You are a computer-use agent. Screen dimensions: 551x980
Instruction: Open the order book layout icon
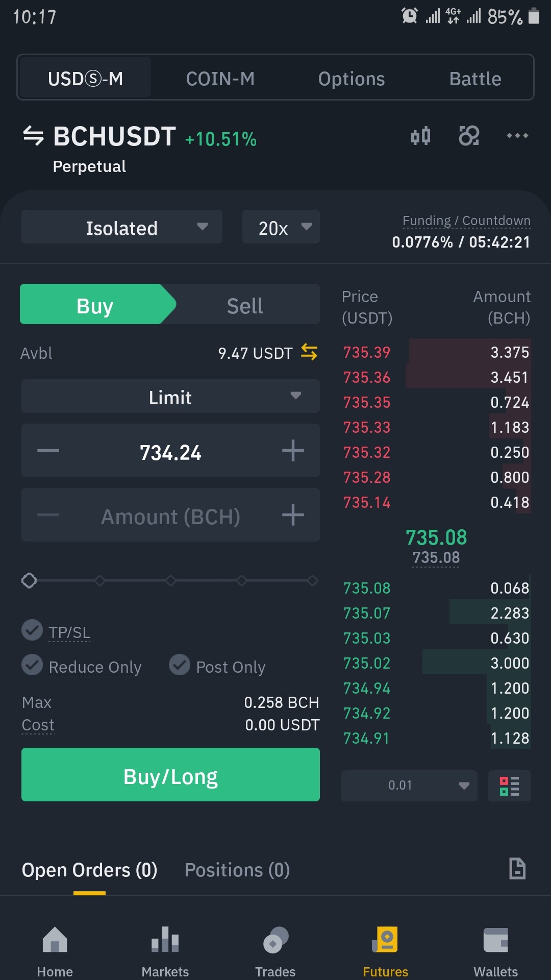pos(509,786)
